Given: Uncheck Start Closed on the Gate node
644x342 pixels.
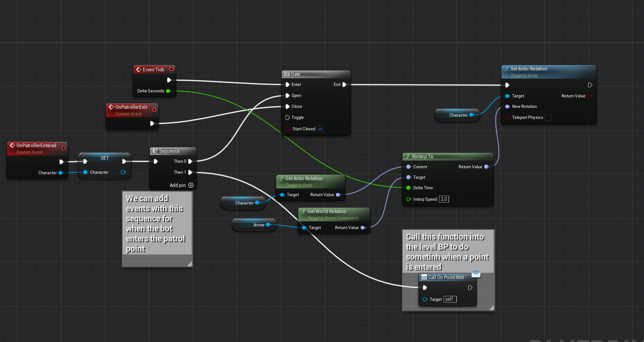Looking at the screenshot, I should coord(320,128).
